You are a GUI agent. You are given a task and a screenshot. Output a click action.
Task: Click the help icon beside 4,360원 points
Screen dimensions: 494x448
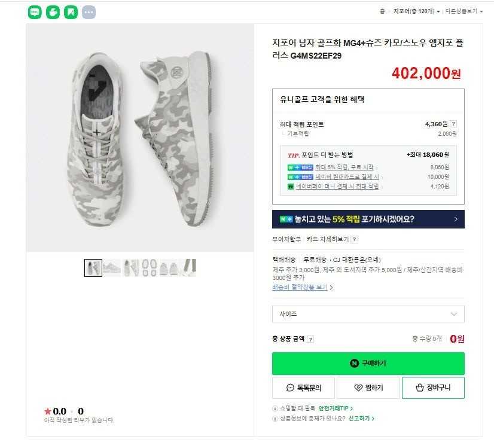[x=453, y=124]
